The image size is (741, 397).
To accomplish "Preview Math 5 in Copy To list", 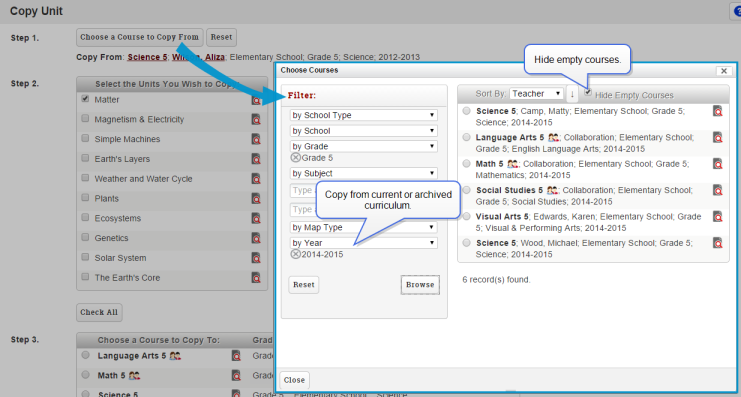I will [x=236, y=376].
